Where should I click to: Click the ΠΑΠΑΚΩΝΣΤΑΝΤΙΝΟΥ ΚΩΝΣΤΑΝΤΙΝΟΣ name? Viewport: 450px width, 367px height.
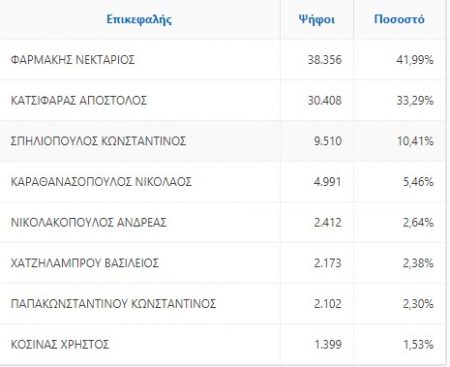(x=113, y=304)
